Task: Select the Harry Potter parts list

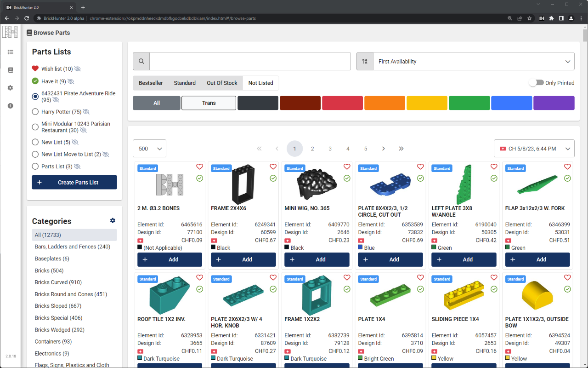Action: pyautogui.click(x=35, y=111)
